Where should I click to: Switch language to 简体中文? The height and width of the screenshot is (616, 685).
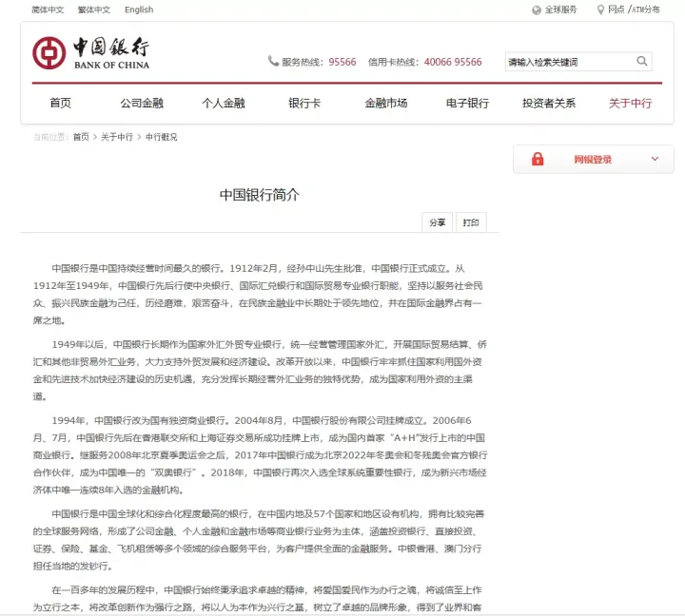click(x=48, y=10)
